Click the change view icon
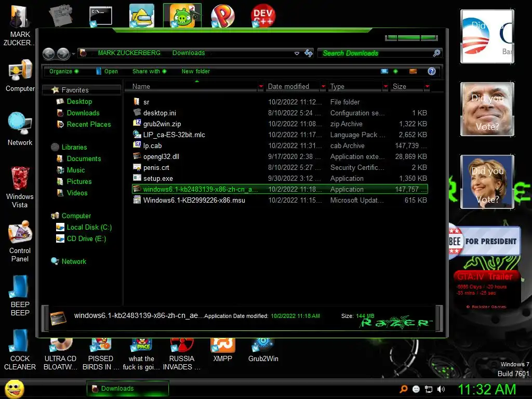The image size is (532, 399). 384,71
